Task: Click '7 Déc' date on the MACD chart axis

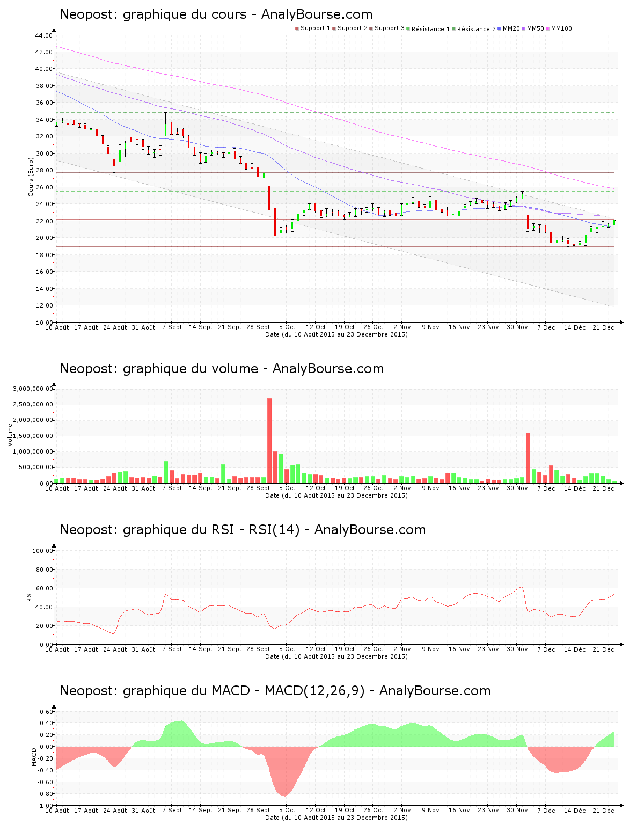Action: 546,811
